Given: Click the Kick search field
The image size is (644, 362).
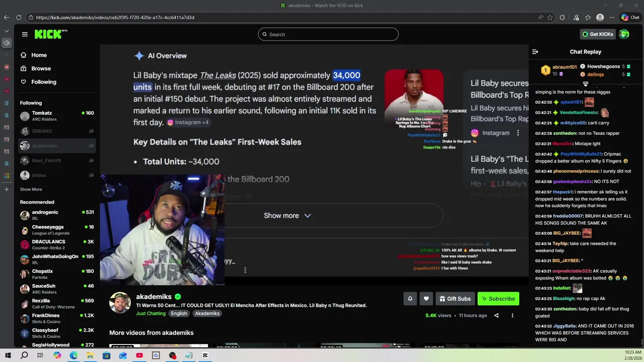Looking at the screenshot, I should click(x=328, y=34).
